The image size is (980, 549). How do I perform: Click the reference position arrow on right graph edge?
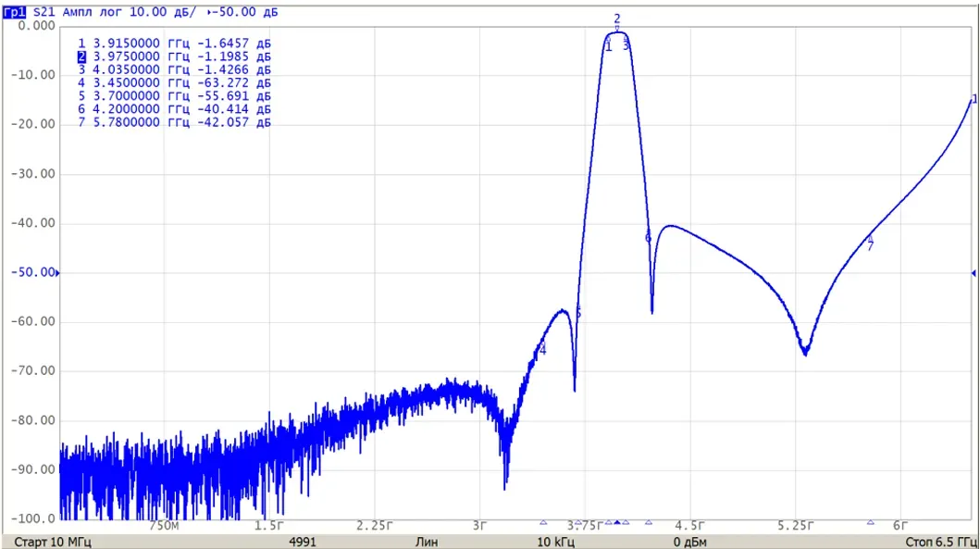974,272
